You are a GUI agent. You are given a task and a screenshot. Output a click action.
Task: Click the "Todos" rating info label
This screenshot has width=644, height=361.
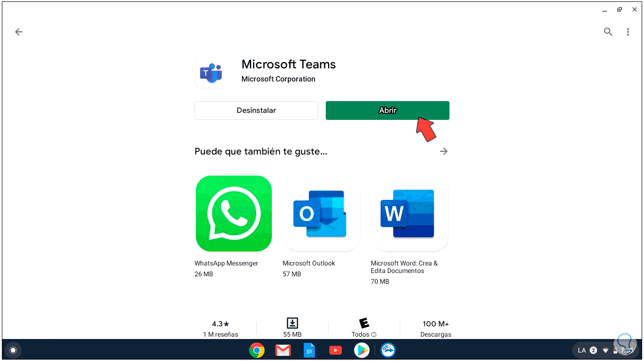364,335
